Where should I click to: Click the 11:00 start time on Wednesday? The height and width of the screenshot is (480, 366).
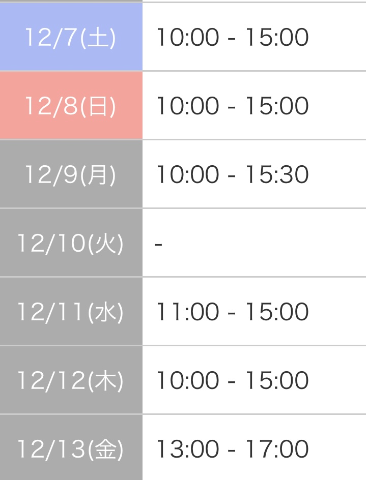pos(188,311)
